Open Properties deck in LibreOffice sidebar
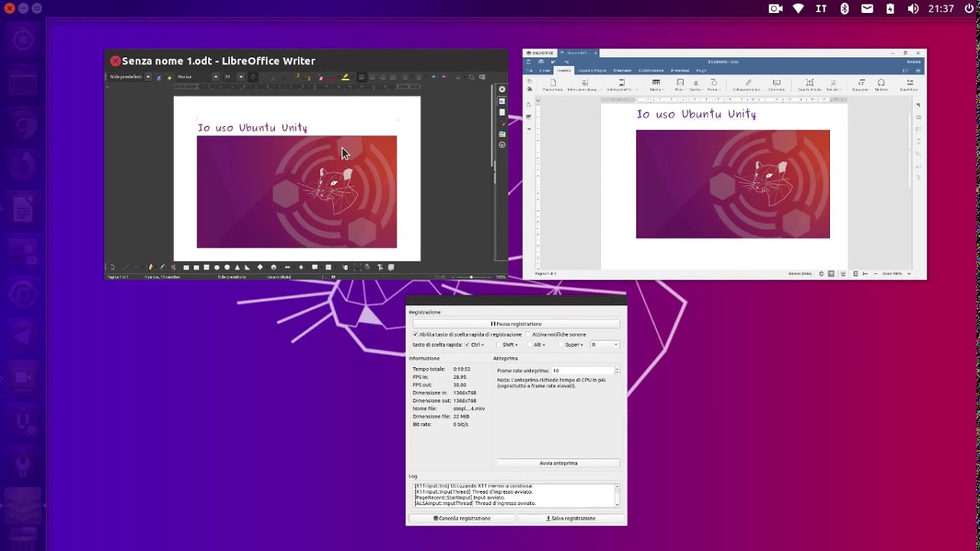The height and width of the screenshot is (551, 980). (502, 101)
